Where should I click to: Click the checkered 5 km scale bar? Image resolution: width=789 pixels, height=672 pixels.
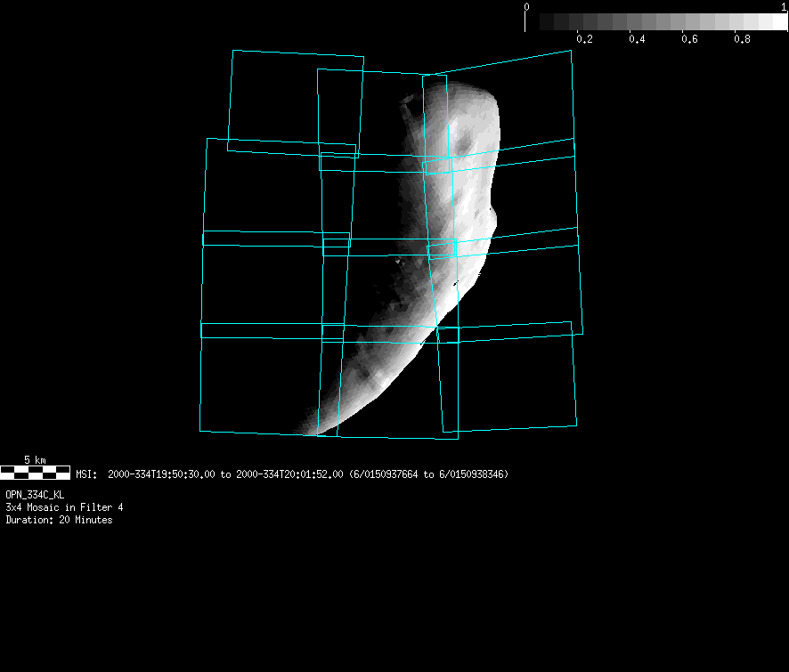click(x=36, y=472)
